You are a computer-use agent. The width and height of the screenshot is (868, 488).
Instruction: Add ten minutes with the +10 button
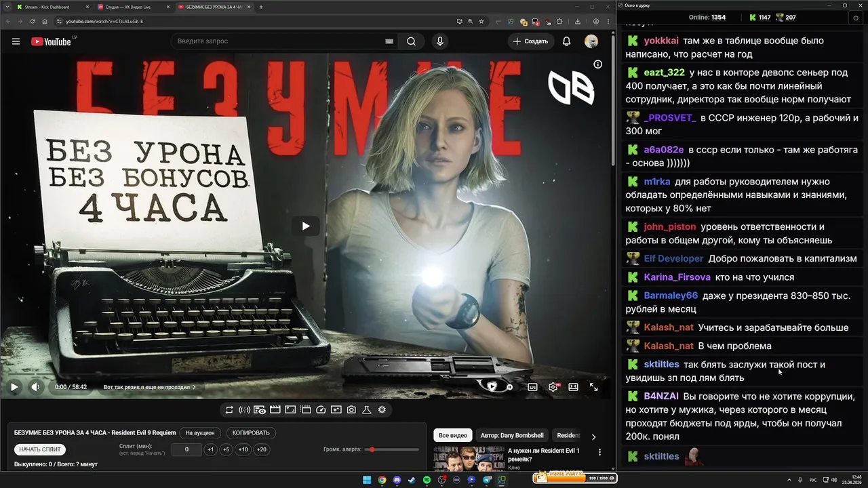[243, 449]
